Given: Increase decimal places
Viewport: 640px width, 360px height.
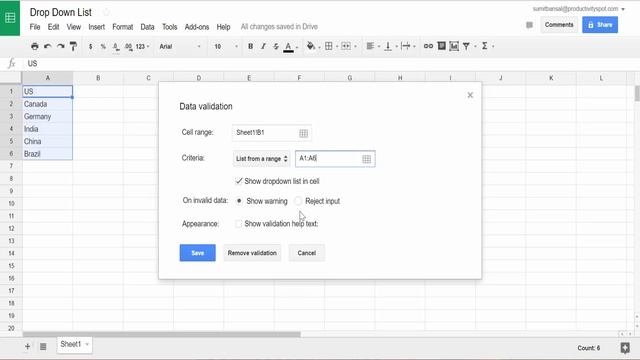Looking at the screenshot, I should (x=129, y=47).
